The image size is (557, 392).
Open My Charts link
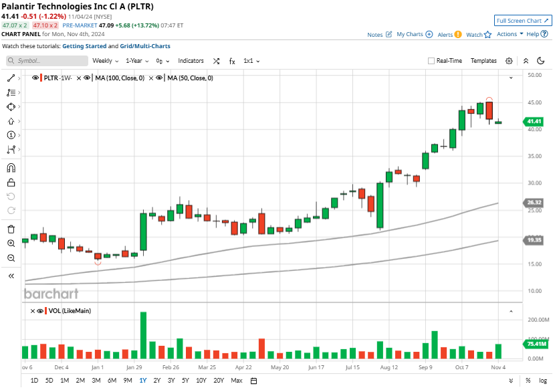pos(415,34)
